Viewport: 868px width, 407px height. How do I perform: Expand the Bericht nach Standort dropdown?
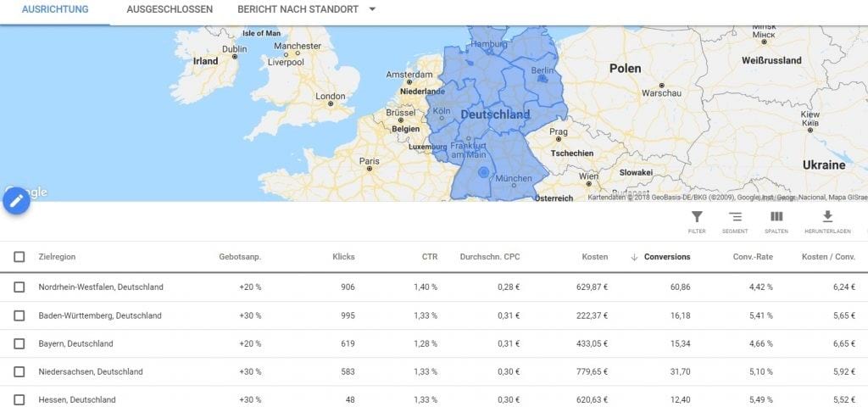(371, 9)
